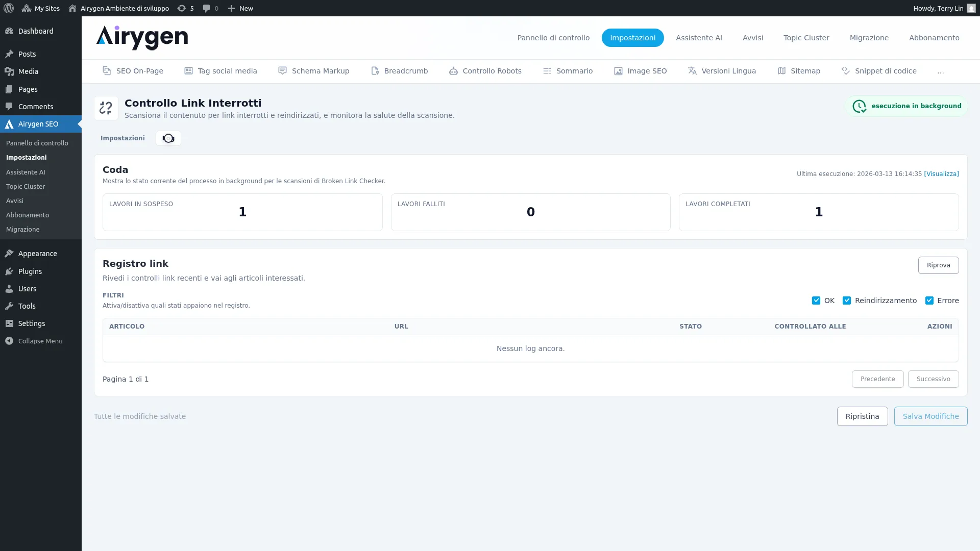Click the Precedente pagination button
The width and height of the screenshot is (980, 551).
(x=877, y=379)
